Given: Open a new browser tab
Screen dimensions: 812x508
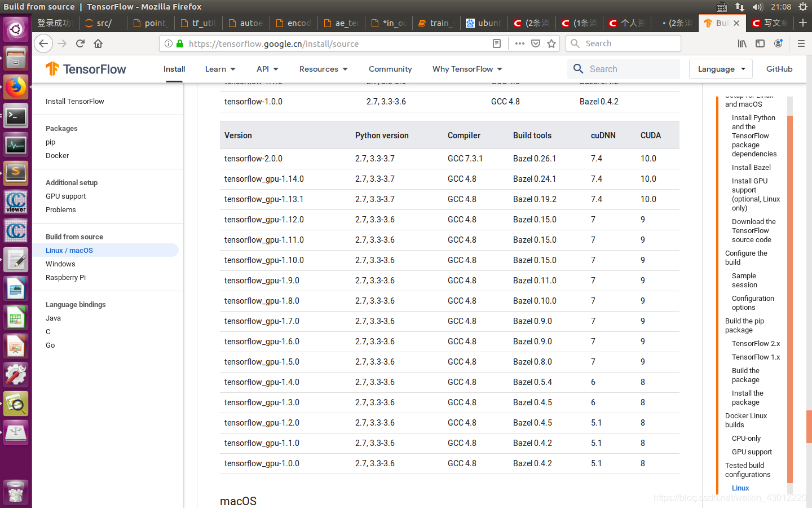Looking at the screenshot, I should pos(803,23).
